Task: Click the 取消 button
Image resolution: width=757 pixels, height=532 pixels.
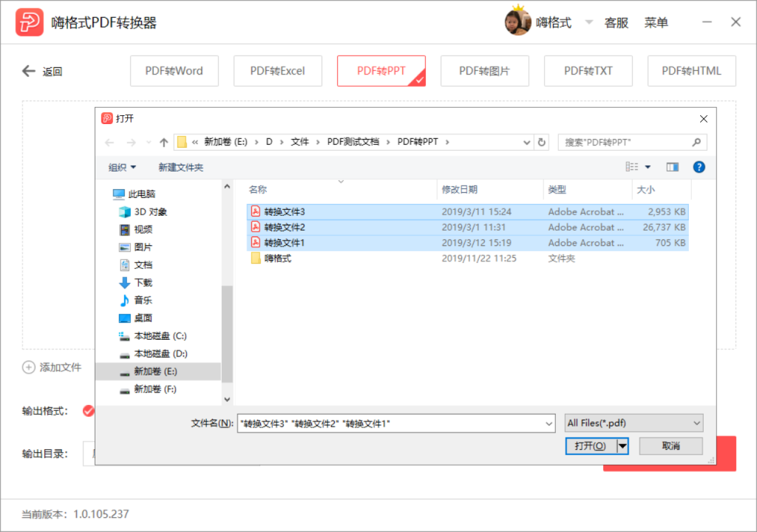Action: (x=671, y=446)
